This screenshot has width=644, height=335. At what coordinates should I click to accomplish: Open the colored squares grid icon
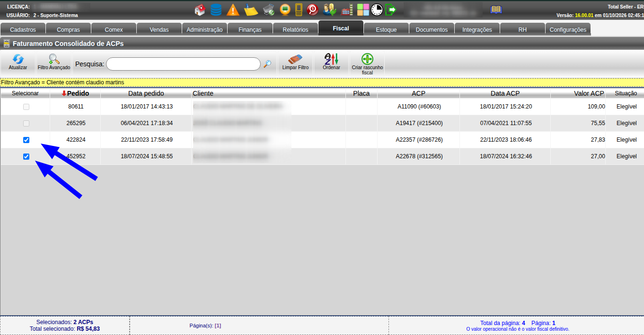[x=363, y=10]
